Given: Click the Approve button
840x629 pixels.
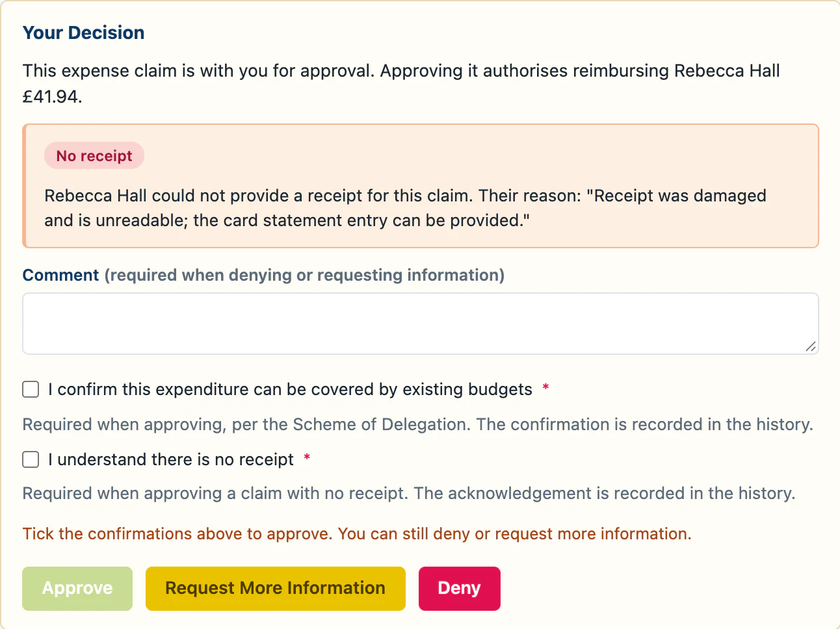Looking at the screenshot, I should click(x=77, y=589).
